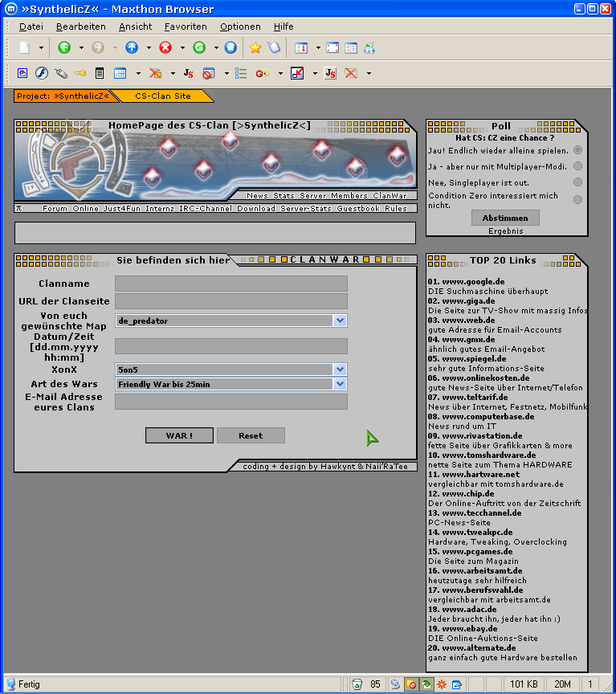Open the www.google.de link
This screenshot has width=616, height=694.
pyautogui.click(x=473, y=281)
